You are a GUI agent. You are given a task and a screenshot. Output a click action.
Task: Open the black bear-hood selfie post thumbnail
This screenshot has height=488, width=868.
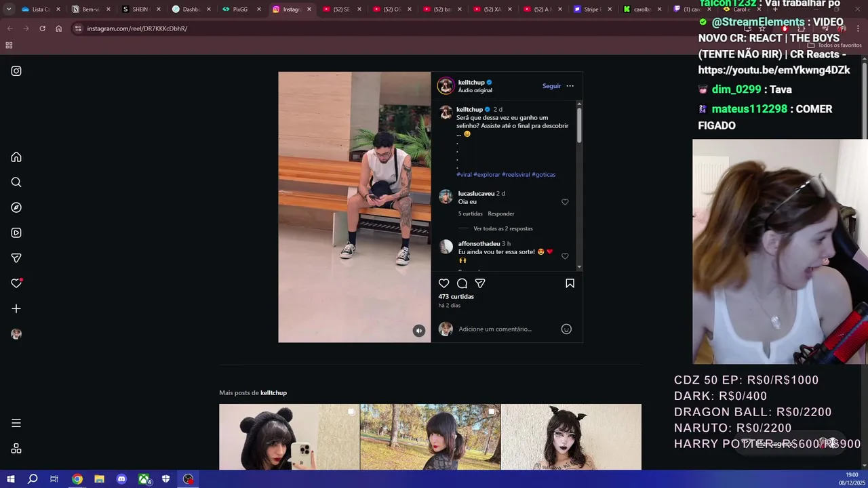tap(289, 437)
